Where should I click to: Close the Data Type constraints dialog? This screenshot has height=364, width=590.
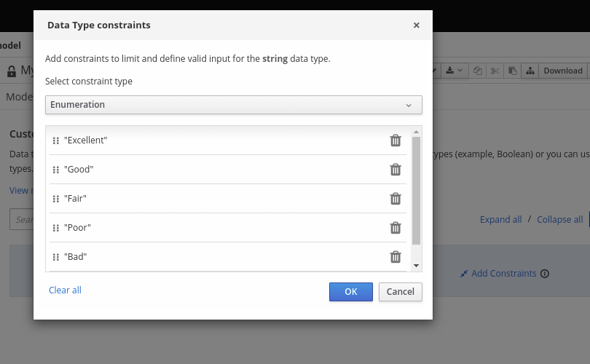[x=417, y=25]
